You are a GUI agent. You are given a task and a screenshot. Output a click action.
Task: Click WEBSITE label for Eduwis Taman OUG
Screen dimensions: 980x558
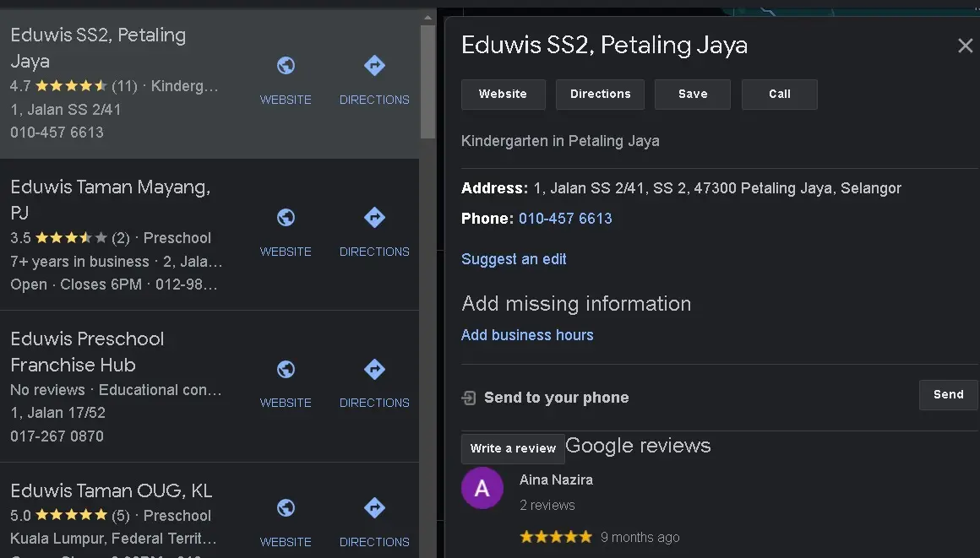[286, 542]
